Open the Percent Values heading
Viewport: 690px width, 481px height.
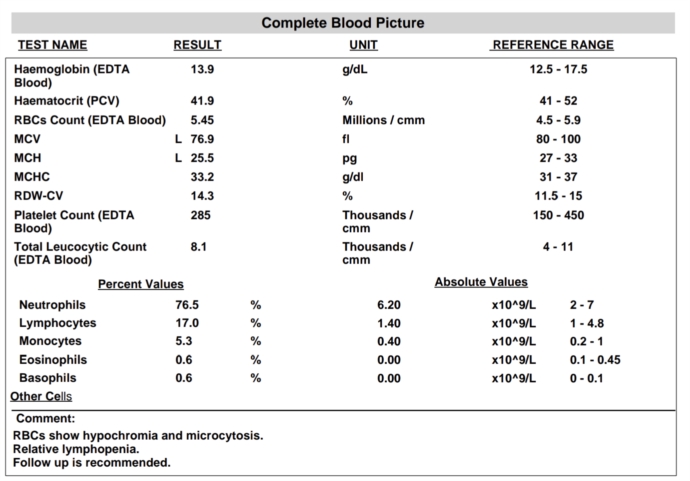tap(141, 284)
